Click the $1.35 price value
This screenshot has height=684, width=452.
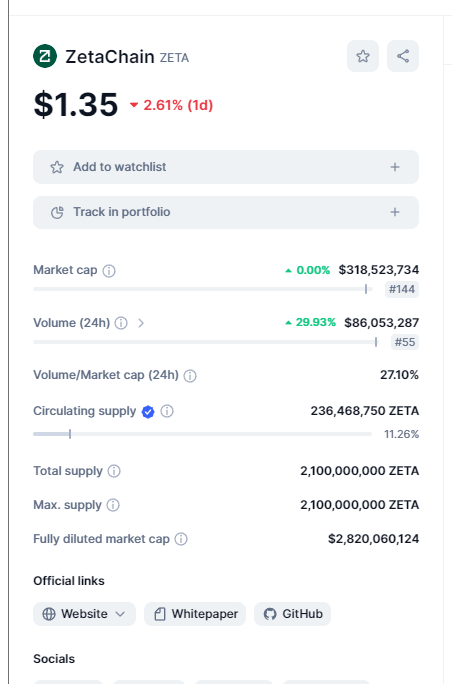pyautogui.click(x=75, y=105)
